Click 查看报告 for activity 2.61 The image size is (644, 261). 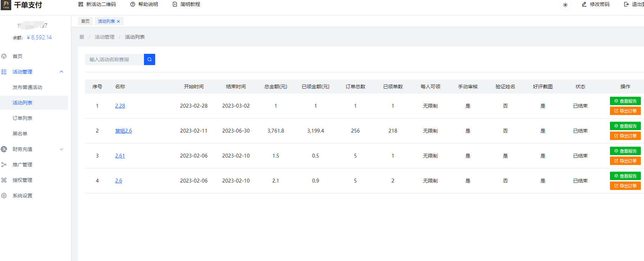pos(625,151)
